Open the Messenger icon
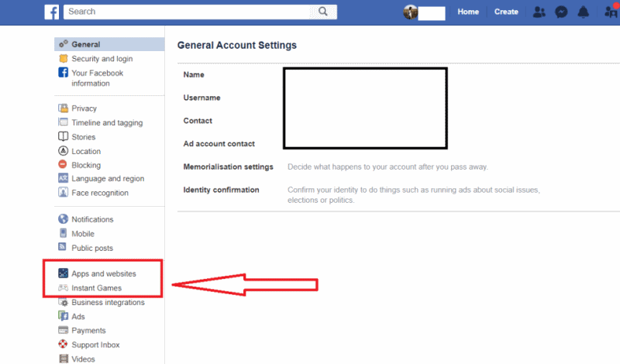Viewport: 620px width, 364px height. 561,12
